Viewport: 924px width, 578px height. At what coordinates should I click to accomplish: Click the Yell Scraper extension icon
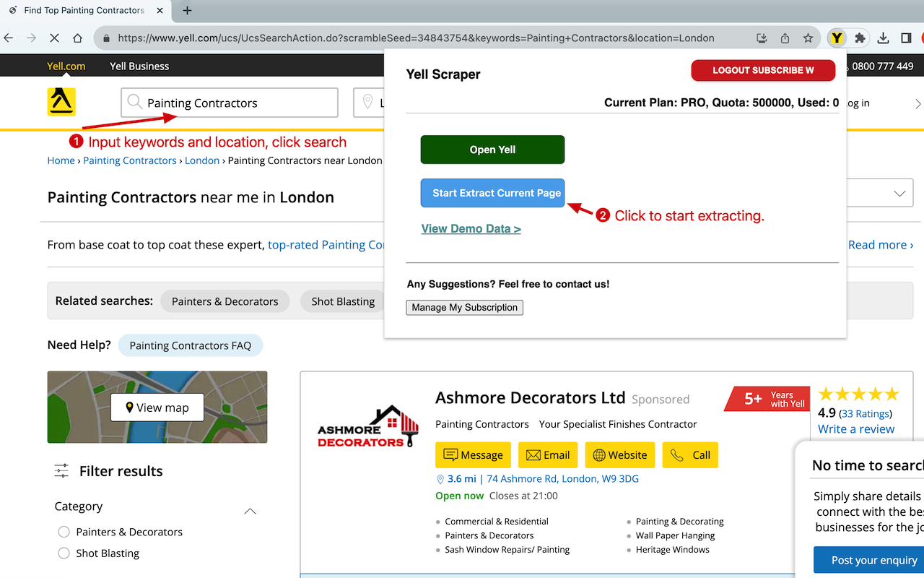[836, 38]
